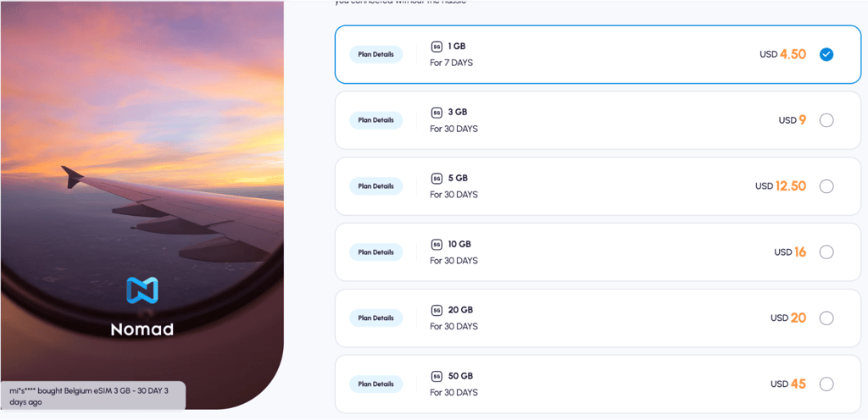868x420 pixels.
Task: Click the 5G icon beside 1 GB
Action: (x=437, y=47)
